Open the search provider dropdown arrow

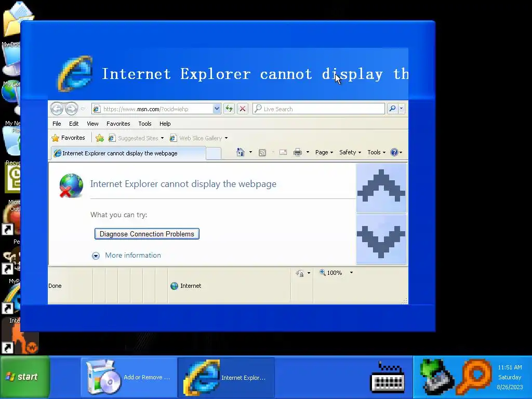coord(402,109)
